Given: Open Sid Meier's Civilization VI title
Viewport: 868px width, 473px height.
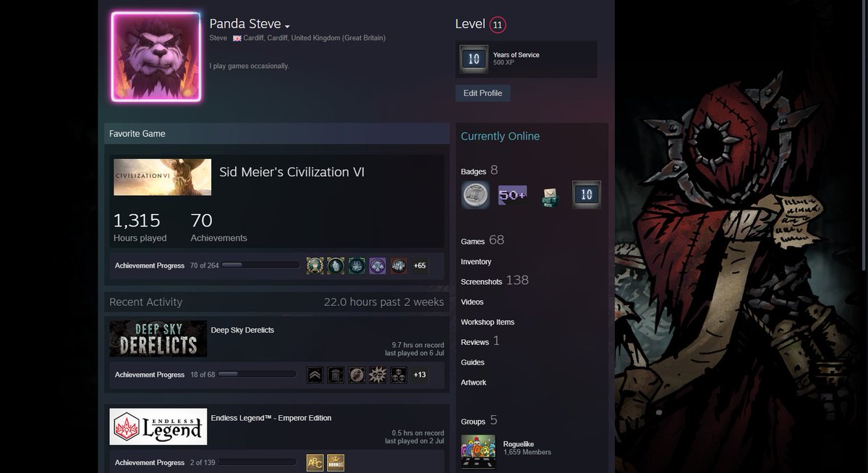Looking at the screenshot, I should (292, 172).
